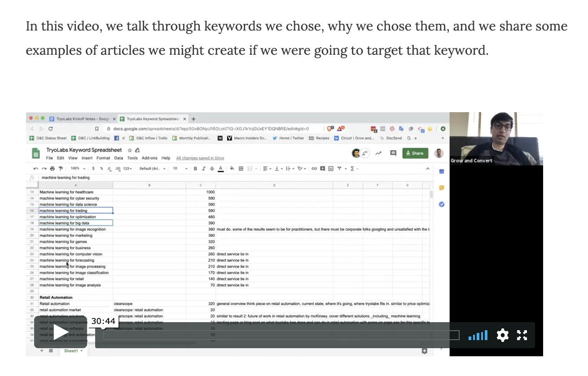
Task: Select cell machine learning for healthcare
Action: point(75,192)
